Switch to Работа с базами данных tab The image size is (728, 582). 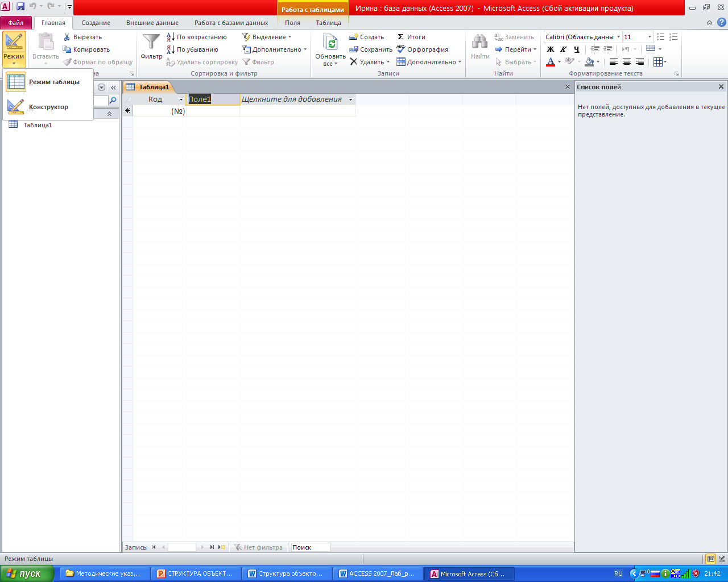pos(231,23)
